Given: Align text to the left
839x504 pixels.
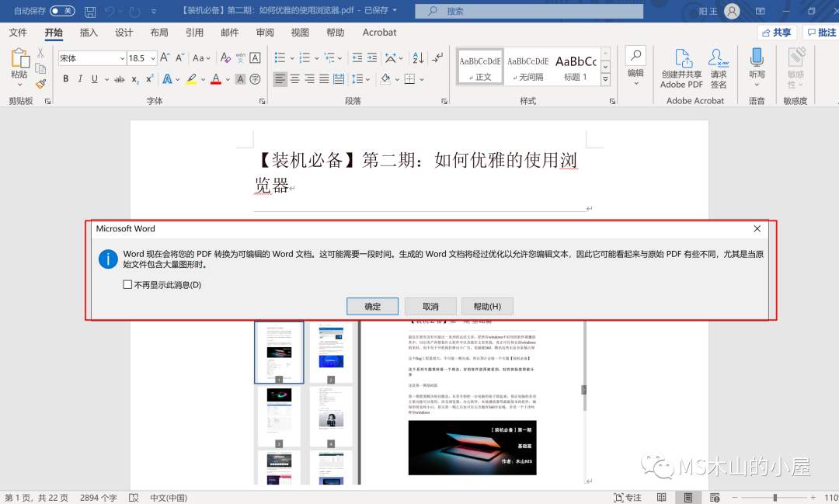Looking at the screenshot, I should (280, 79).
